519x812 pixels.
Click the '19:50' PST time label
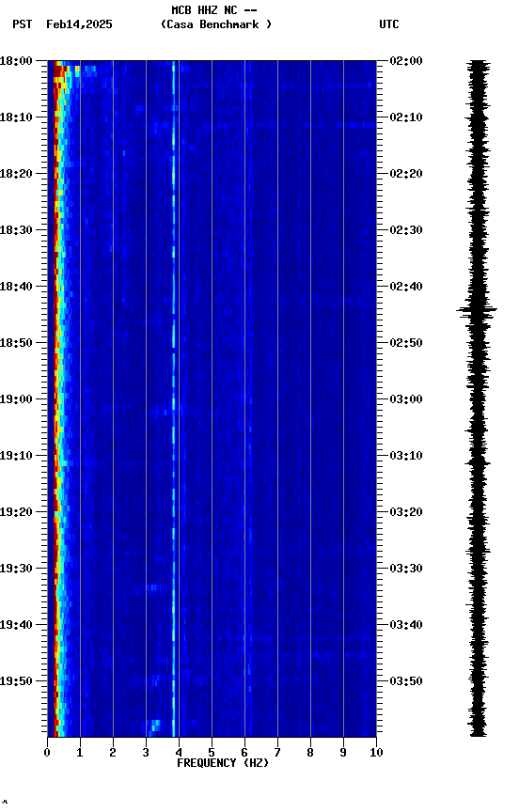coord(16,681)
